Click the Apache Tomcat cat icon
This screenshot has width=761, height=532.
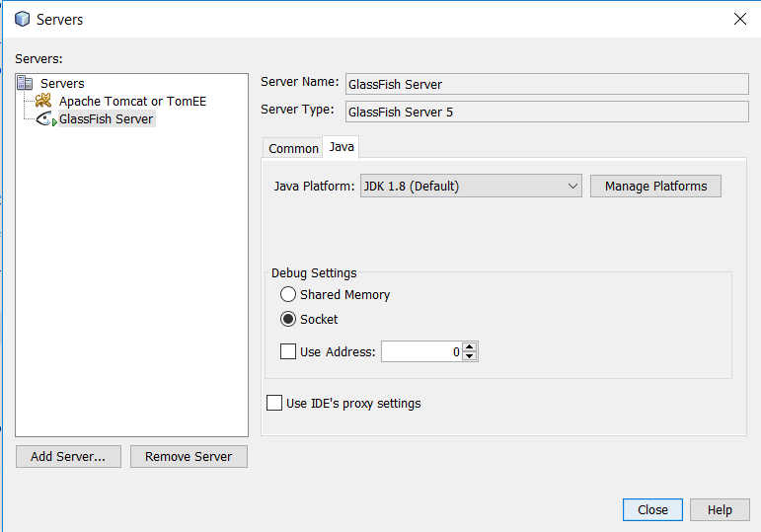(x=43, y=101)
